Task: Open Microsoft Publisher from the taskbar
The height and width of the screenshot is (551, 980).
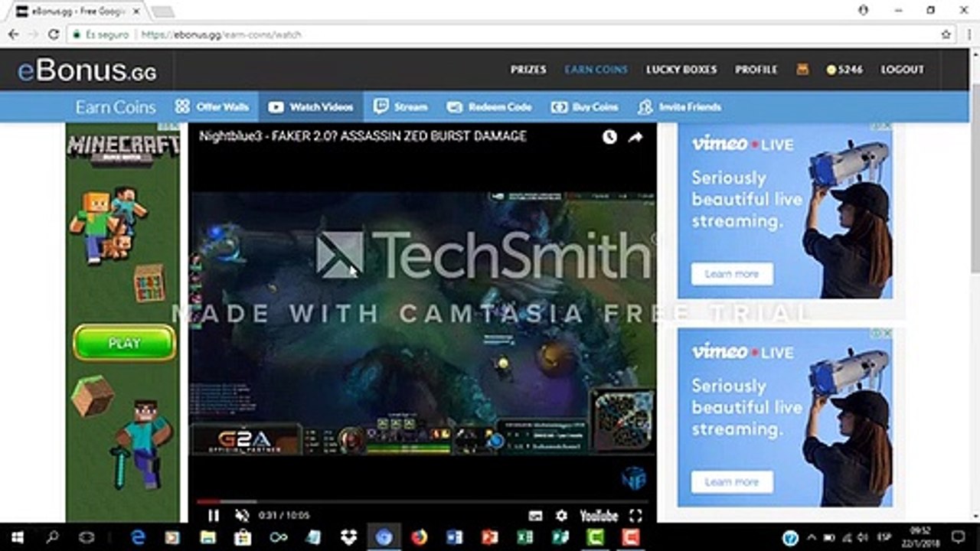Action: point(560,537)
